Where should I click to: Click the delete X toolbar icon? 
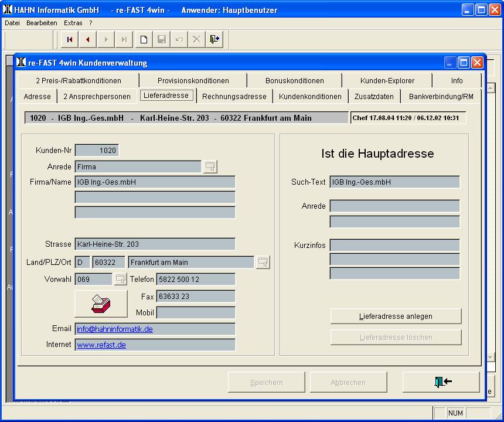pyautogui.click(x=196, y=39)
